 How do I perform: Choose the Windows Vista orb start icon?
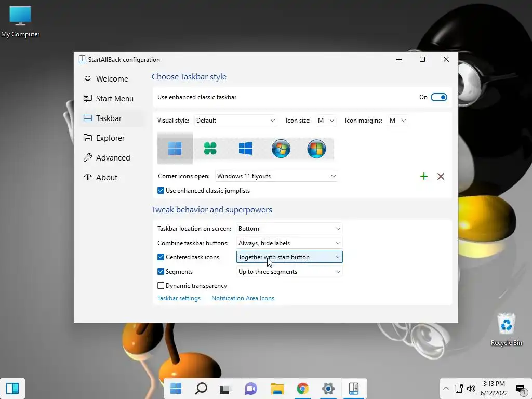316,148
